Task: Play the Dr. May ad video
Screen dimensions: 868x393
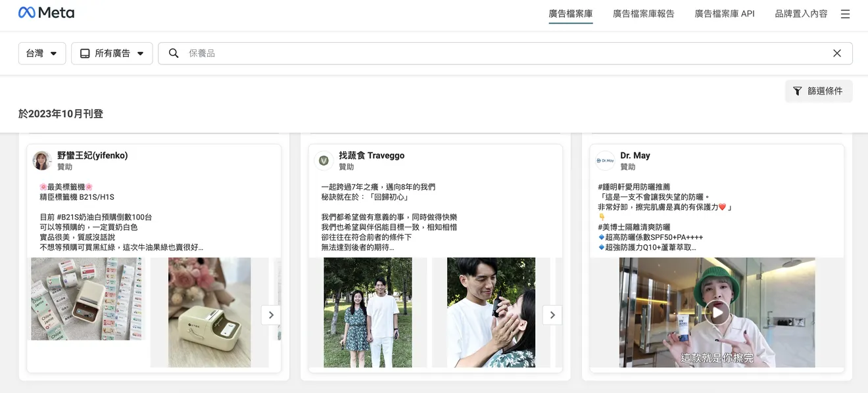Action: tap(717, 313)
